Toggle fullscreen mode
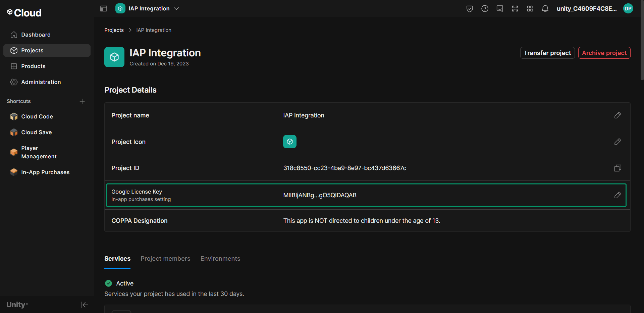 pos(515,8)
